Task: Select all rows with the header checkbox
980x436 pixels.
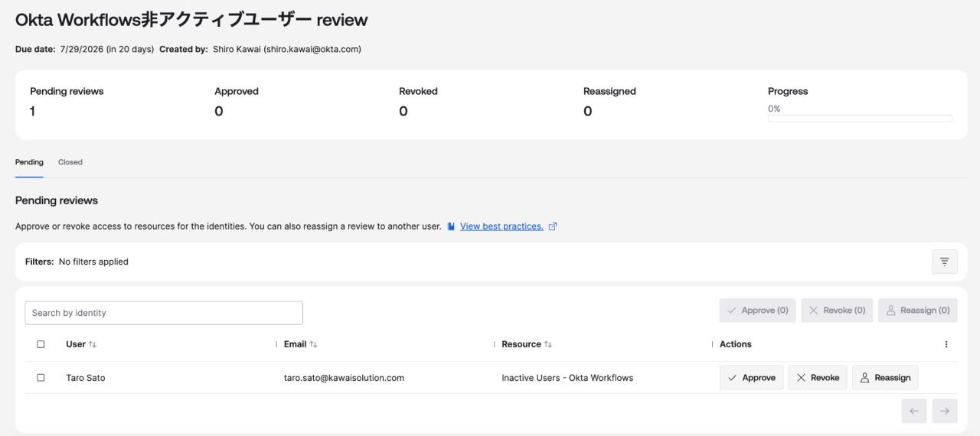Action: (41, 344)
